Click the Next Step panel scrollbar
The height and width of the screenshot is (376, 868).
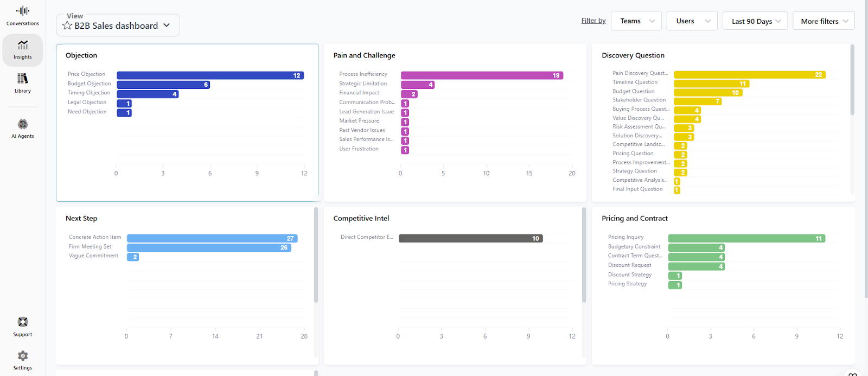coord(316,255)
